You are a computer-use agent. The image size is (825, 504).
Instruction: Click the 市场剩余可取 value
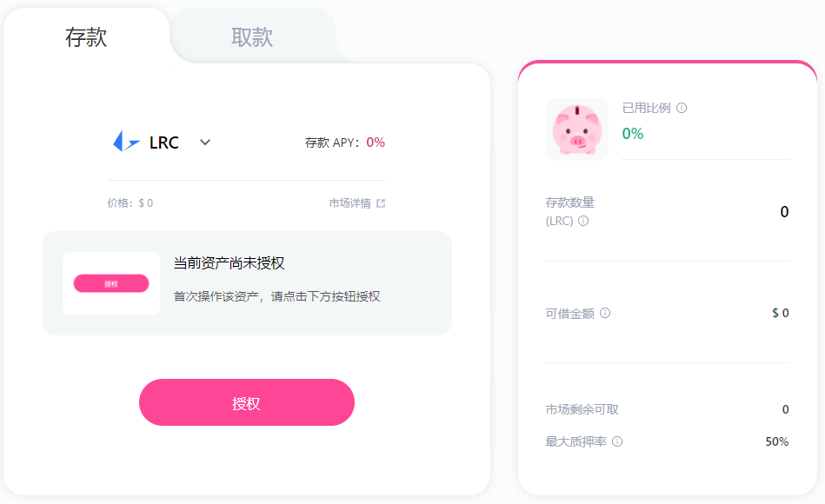785,409
